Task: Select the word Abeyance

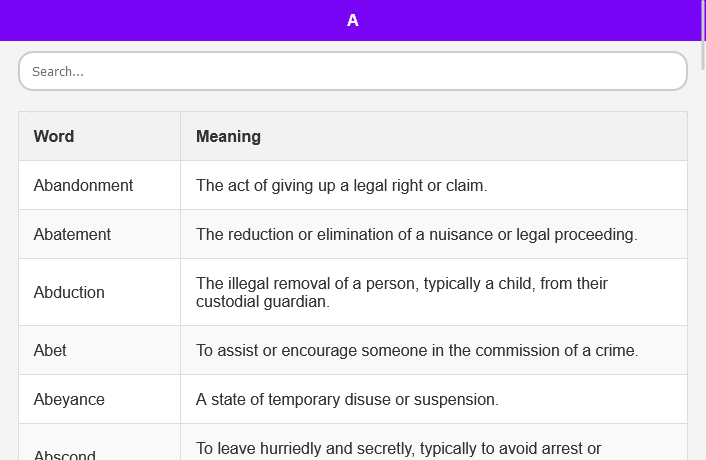Action: [x=69, y=400]
